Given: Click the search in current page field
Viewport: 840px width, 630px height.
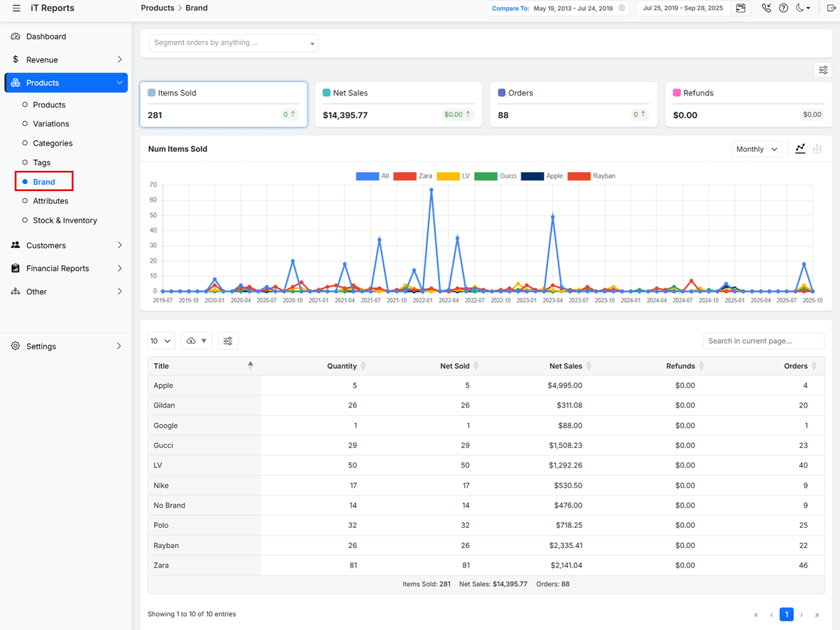Looking at the screenshot, I should click(763, 341).
